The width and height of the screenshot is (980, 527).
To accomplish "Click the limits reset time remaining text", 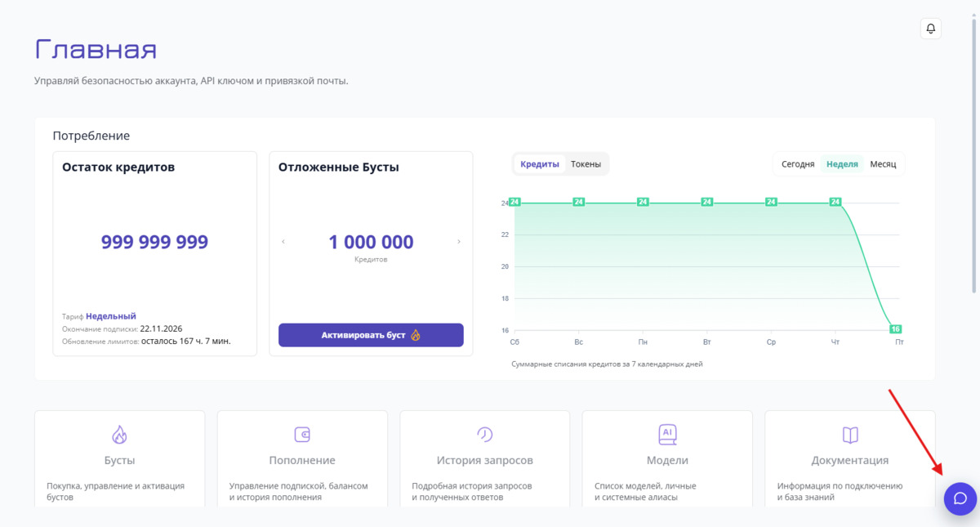I will 186,341.
